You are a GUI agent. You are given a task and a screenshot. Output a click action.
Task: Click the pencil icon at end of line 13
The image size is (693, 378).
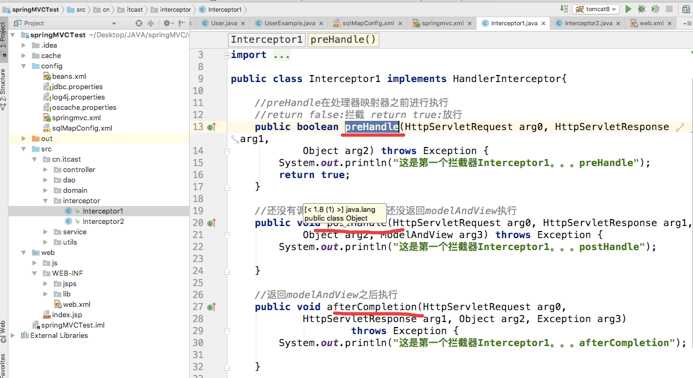[x=680, y=127]
